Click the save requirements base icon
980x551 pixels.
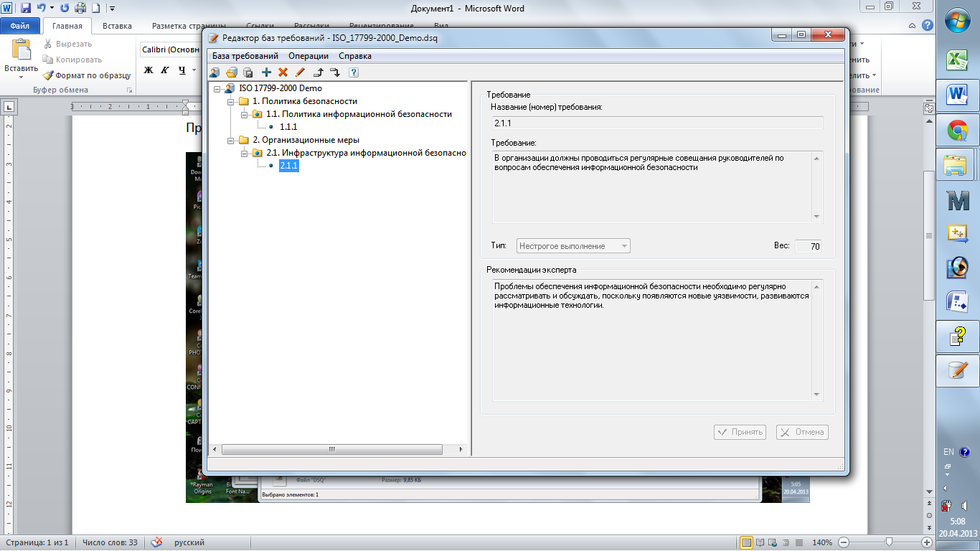point(248,72)
